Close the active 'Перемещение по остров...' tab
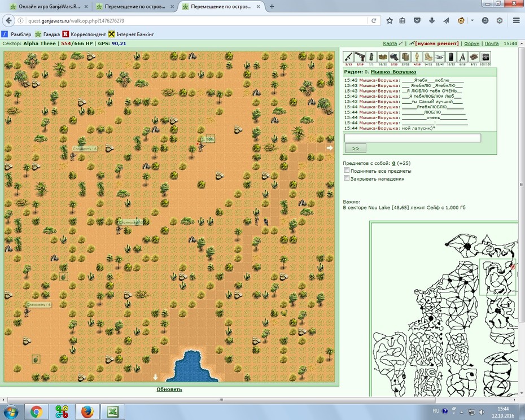 click(259, 6)
